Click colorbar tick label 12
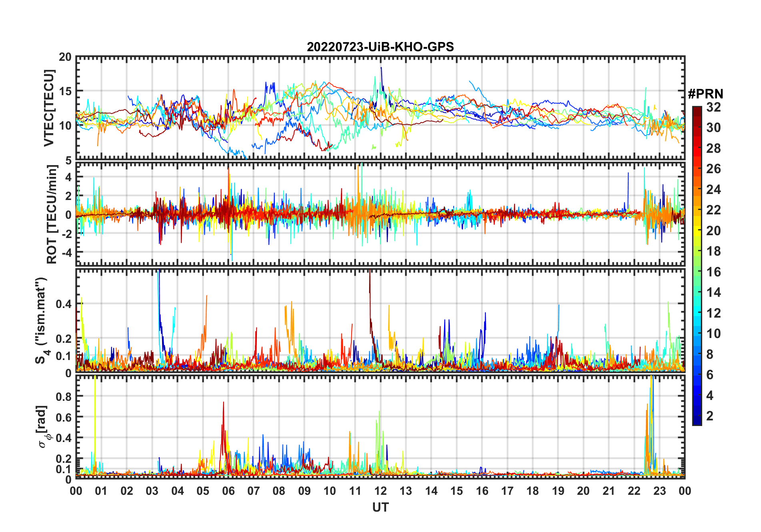This screenshot has width=761, height=532. (x=713, y=313)
